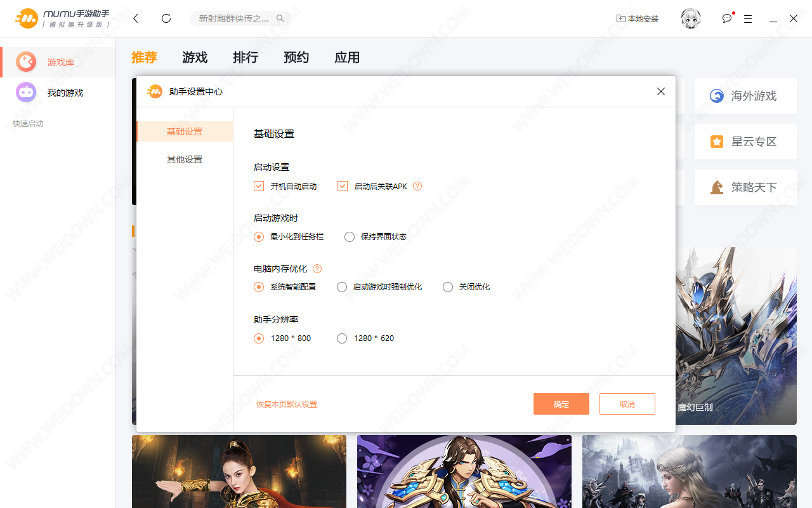Switch to the 预约 tab
The height and width of the screenshot is (508, 812).
click(x=296, y=57)
